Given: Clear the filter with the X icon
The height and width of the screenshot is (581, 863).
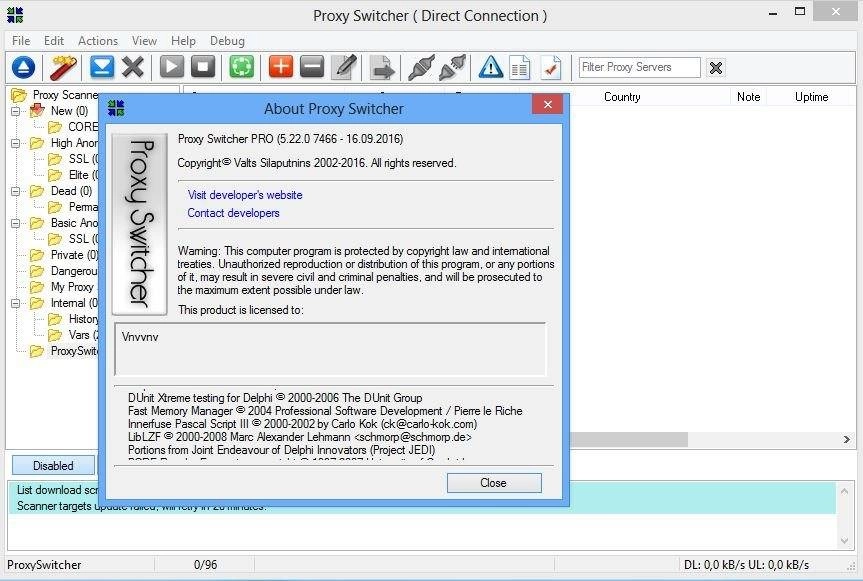Looking at the screenshot, I should click(716, 68).
